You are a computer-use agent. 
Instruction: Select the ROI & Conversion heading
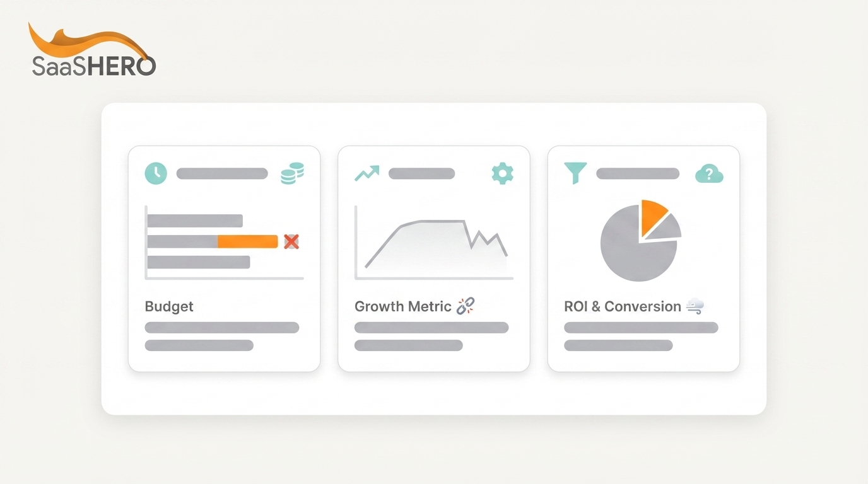click(x=622, y=307)
